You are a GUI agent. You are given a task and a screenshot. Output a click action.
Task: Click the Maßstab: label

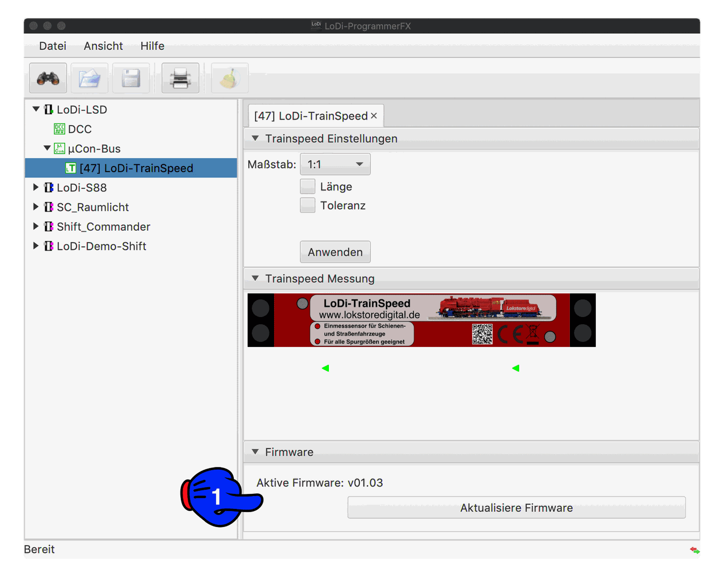pos(272,164)
